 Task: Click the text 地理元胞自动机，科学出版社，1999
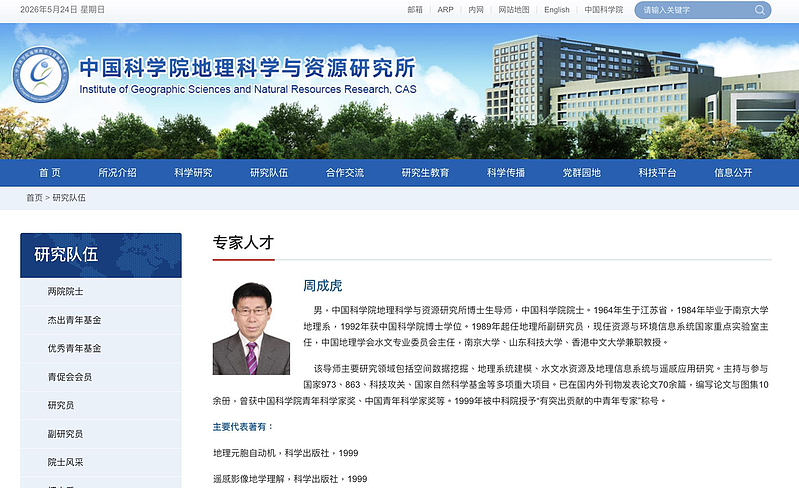coord(285,453)
